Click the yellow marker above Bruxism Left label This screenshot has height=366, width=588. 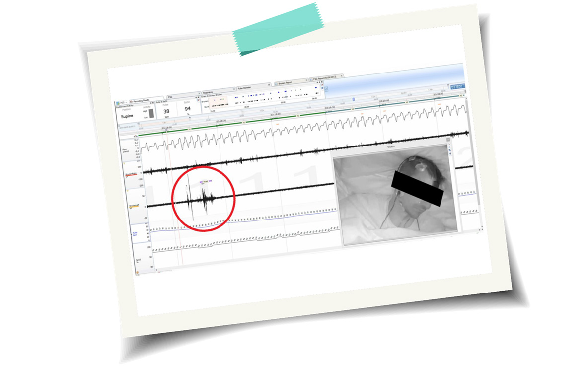(x=128, y=190)
